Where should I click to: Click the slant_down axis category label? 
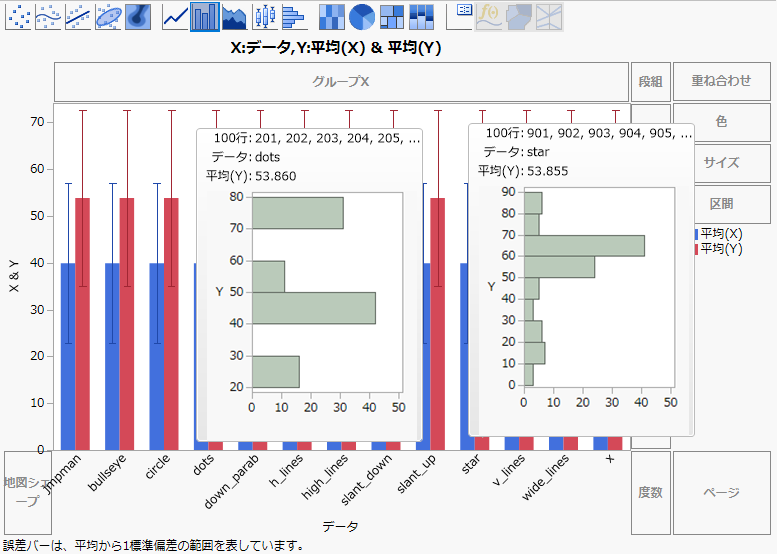[367, 480]
